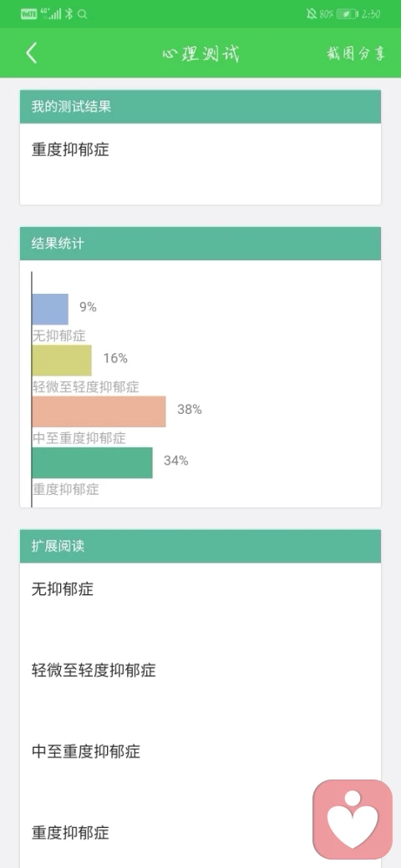401x868 pixels.
Task: Share screenshot via 截图分享
Action: (x=356, y=53)
